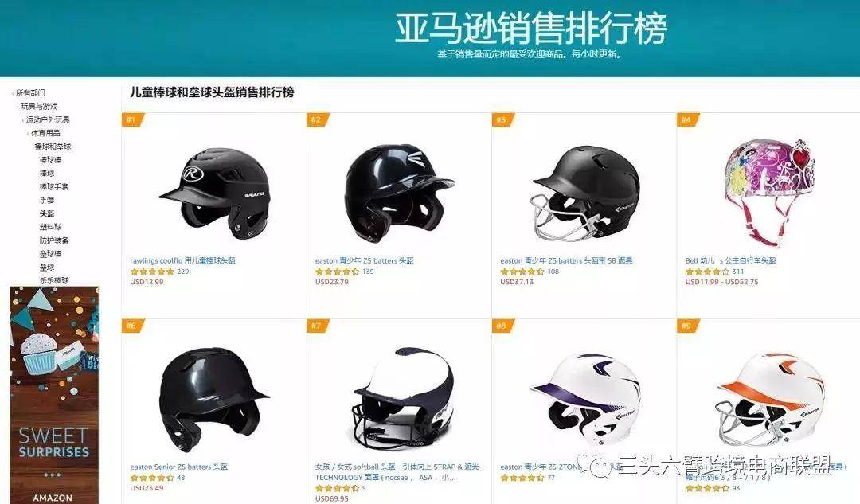The height and width of the screenshot is (504, 860).
Task: Collapse the 玩具与游戏 sidebar category
Action: point(38,106)
